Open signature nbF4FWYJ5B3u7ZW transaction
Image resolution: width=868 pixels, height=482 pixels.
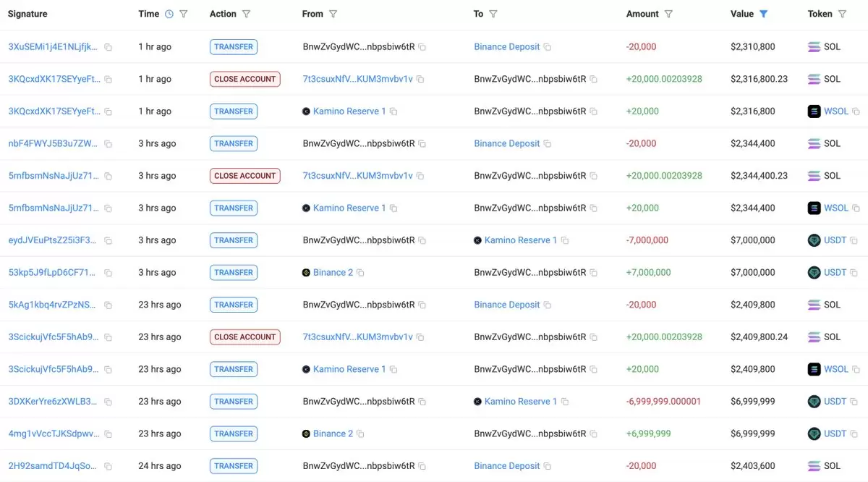point(53,143)
